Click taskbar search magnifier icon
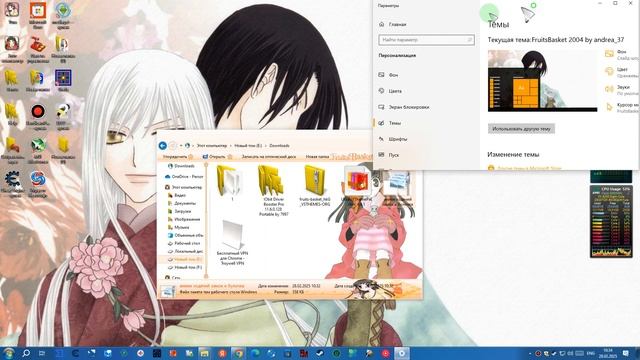This screenshot has height=360, width=640. click(26, 353)
